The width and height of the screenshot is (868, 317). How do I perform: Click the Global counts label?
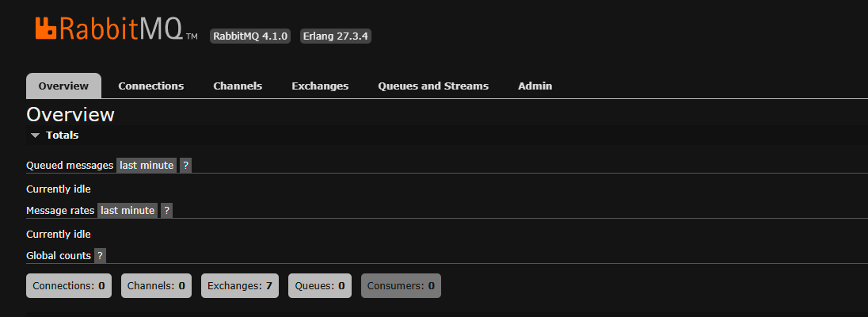pos(59,256)
